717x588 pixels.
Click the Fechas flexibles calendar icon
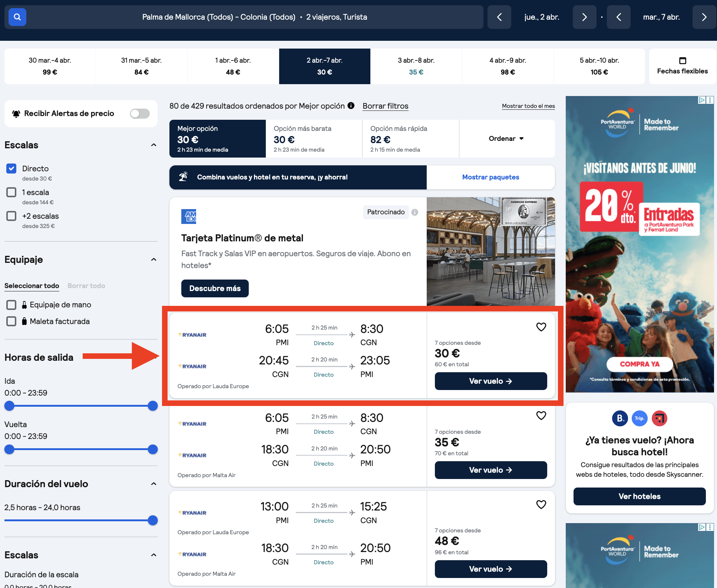pos(683,60)
